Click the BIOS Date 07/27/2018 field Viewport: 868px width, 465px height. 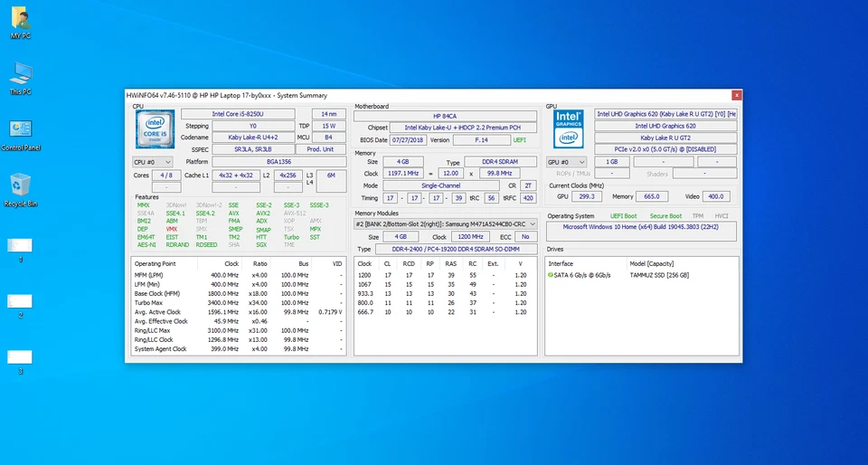click(408, 140)
